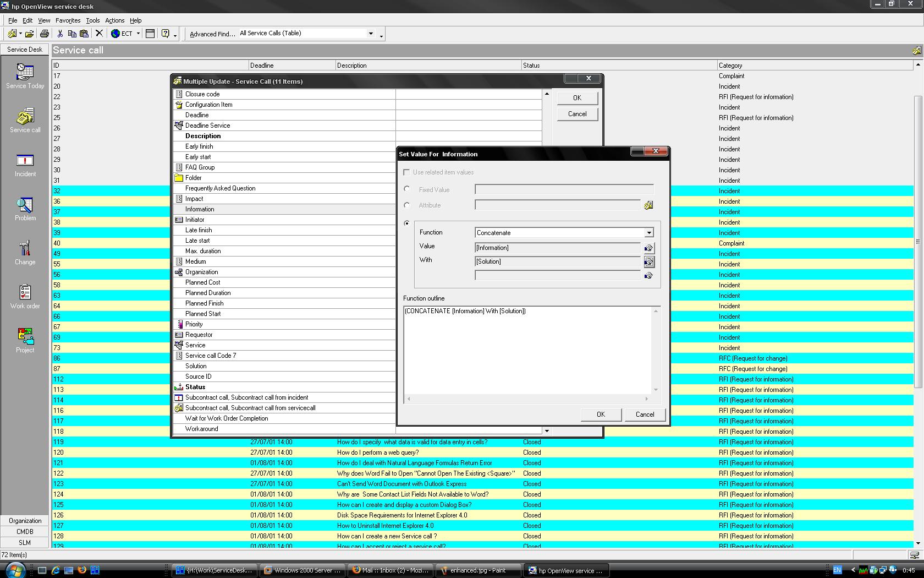Viewport: 924px width, 578px height.
Task: Click Cancel in the Multiple Update dialog
Action: point(577,114)
